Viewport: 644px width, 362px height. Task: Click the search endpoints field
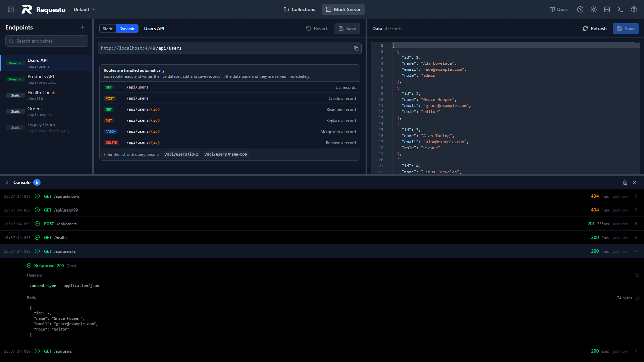(x=47, y=41)
